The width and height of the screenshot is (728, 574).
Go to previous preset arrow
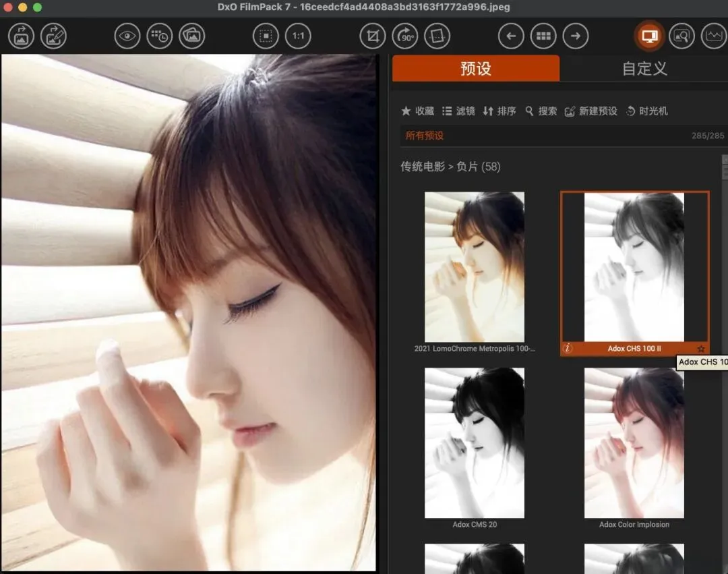(x=511, y=36)
